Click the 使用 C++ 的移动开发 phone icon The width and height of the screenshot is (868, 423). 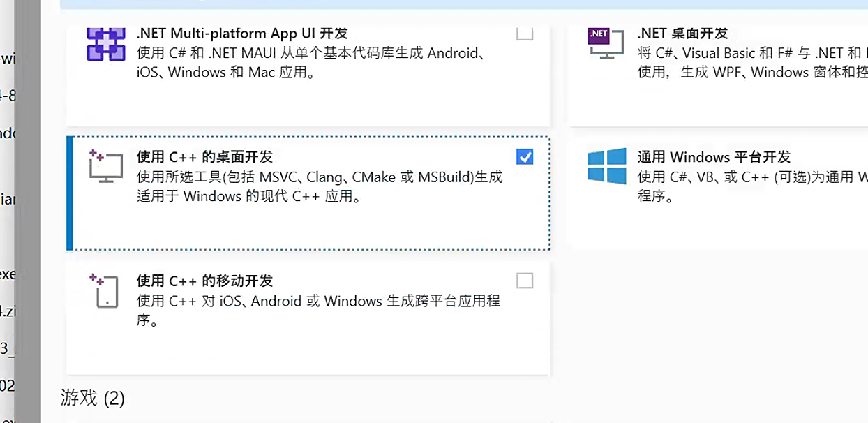click(x=105, y=291)
